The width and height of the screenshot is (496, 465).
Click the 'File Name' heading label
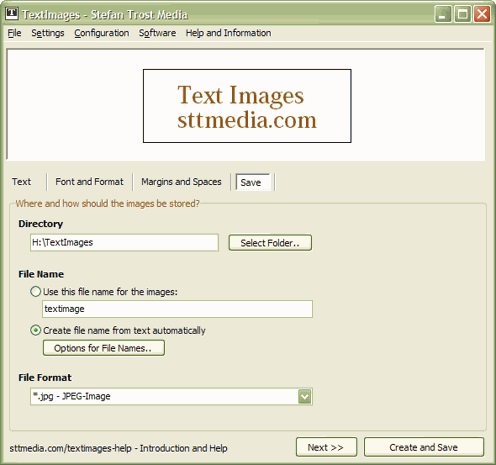41,274
